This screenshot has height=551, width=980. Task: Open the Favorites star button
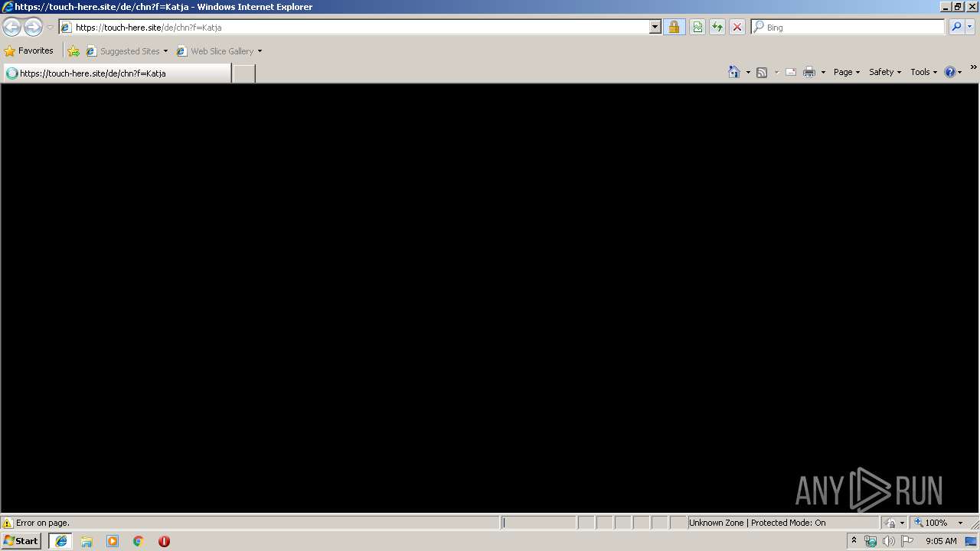point(29,51)
